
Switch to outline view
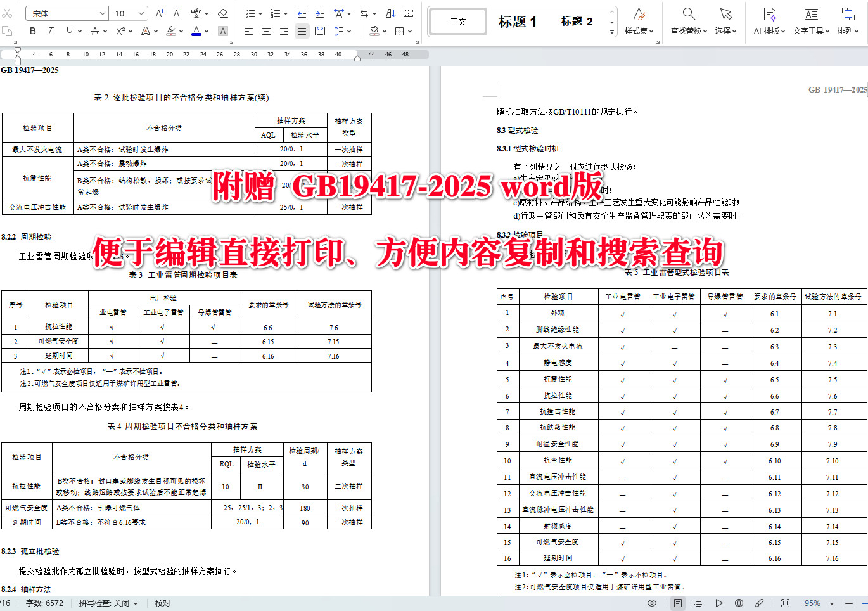pos(698,603)
